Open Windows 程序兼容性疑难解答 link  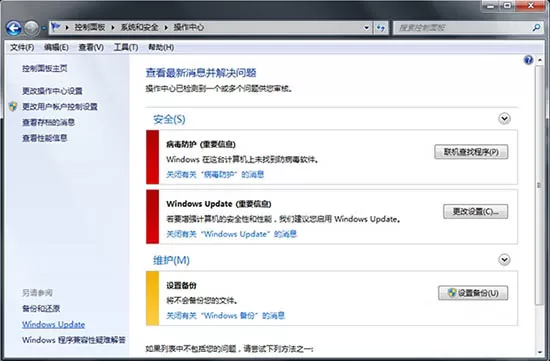[x=74, y=340]
